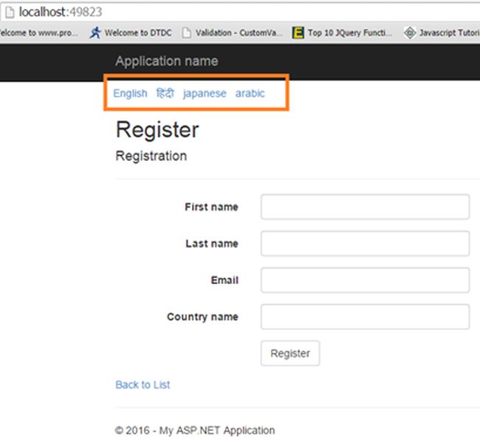Open the Welcome to www.pro bookmark
The image size is (480, 448).
coord(38,32)
